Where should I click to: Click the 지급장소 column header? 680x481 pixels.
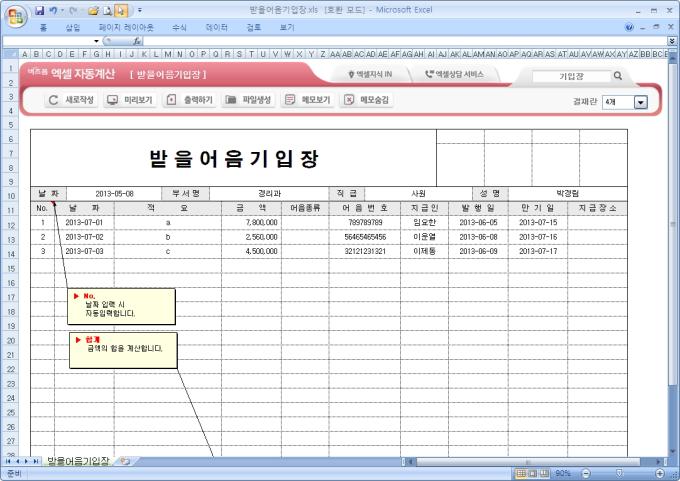tap(598, 208)
